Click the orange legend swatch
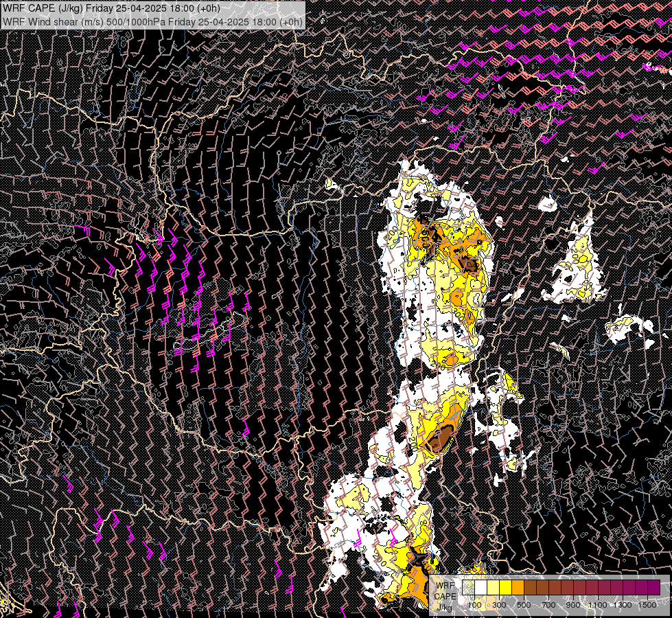This screenshot has height=618, width=672. 518,587
